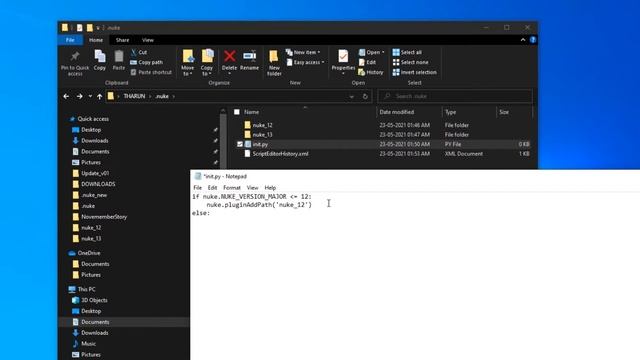Screen dimensions: 640x360
Task: Open Notepad File menu
Action: coord(198,188)
